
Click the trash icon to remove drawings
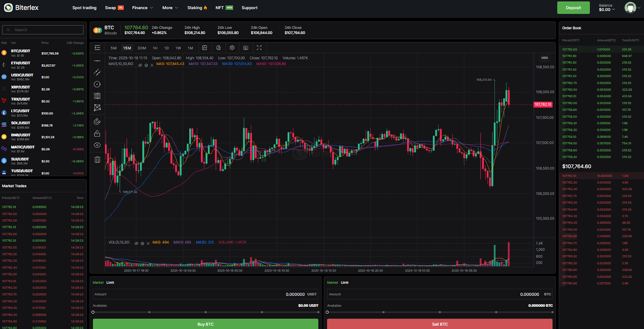click(x=97, y=160)
